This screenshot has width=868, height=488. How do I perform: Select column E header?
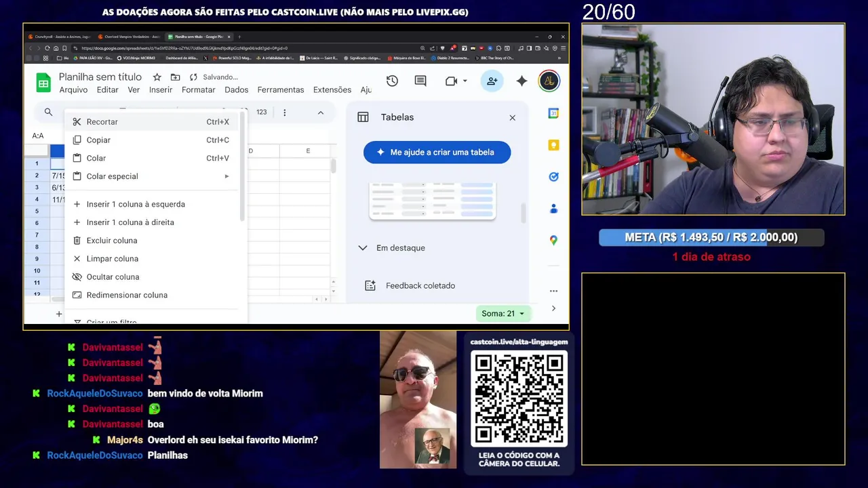308,151
